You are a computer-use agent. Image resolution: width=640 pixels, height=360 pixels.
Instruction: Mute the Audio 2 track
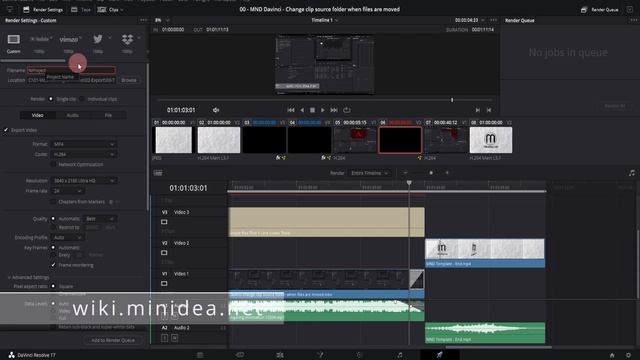(x=175, y=338)
